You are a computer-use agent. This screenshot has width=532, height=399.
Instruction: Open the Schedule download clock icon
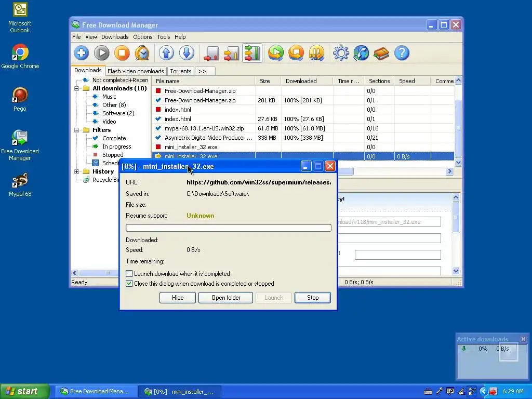pyautogui.click(x=142, y=54)
